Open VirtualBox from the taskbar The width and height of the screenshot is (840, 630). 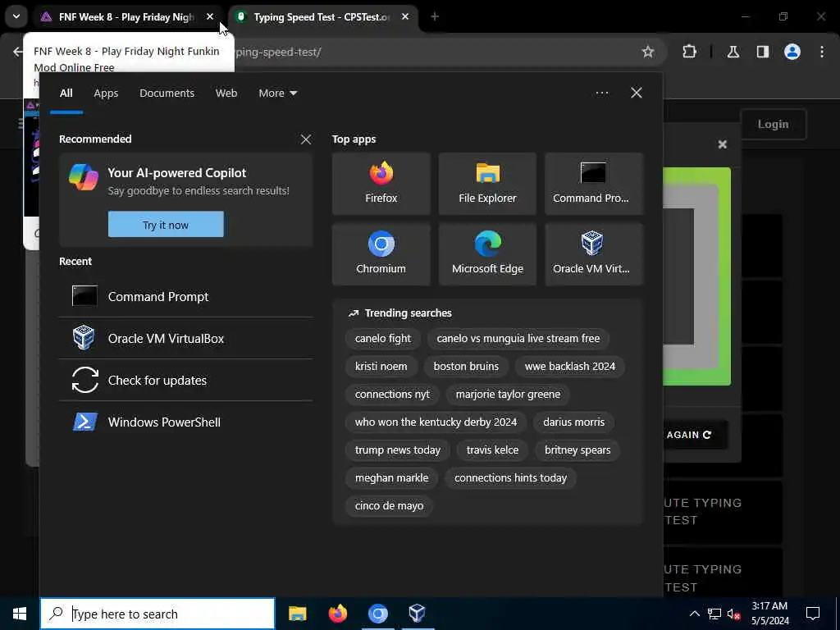point(417,614)
